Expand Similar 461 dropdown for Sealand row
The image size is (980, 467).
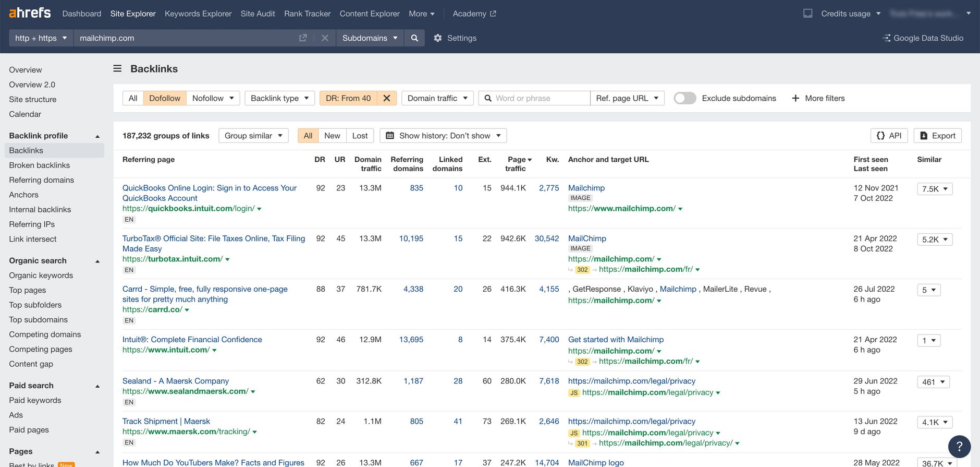tap(933, 382)
